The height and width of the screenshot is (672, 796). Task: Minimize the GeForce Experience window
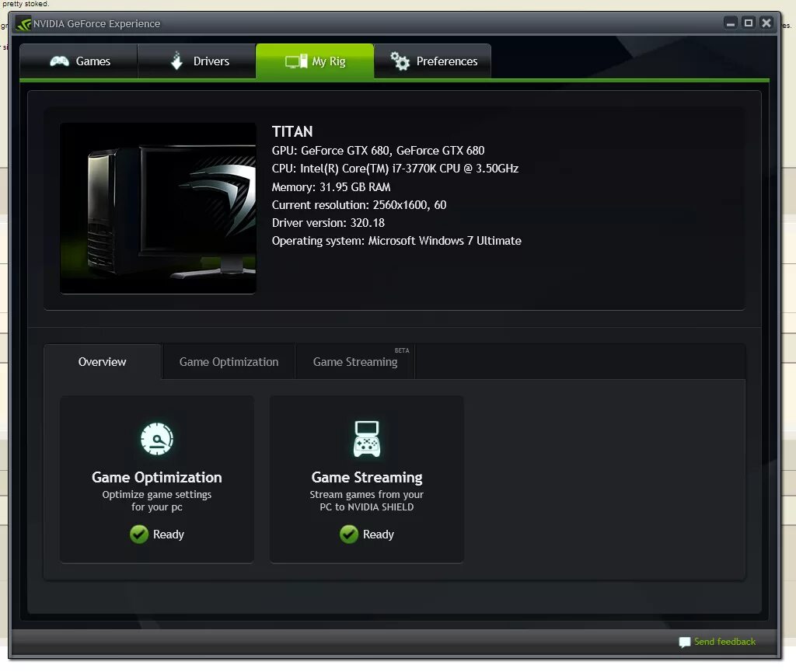731,23
